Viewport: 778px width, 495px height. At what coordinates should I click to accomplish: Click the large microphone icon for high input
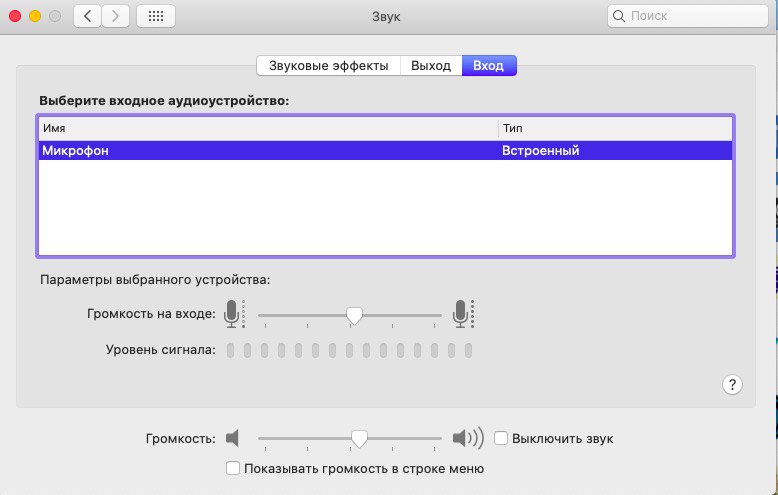coord(460,314)
